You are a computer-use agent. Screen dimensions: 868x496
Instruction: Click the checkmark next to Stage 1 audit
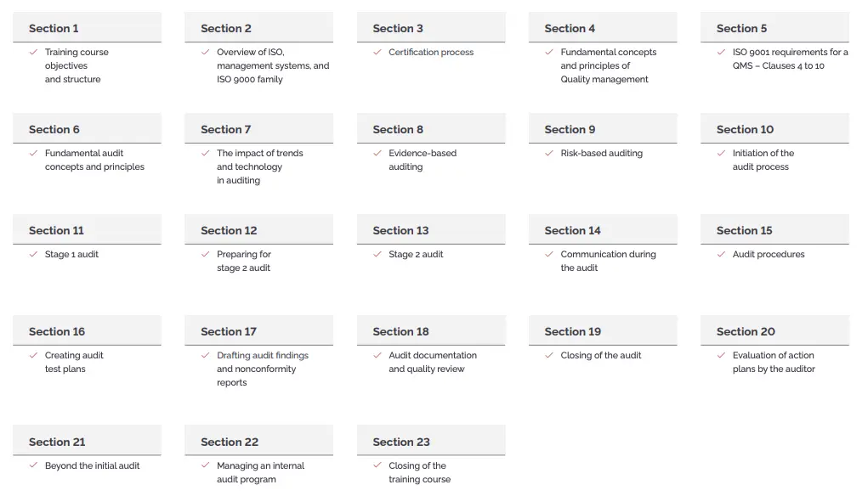coord(34,254)
